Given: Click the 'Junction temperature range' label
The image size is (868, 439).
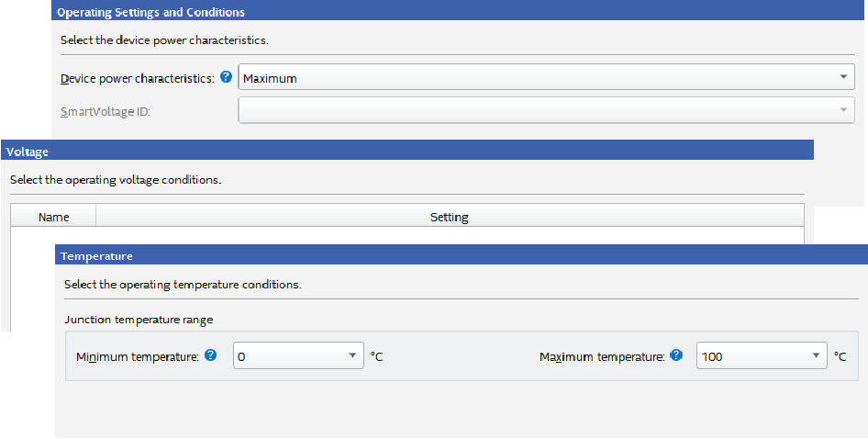Looking at the screenshot, I should 139,320.
